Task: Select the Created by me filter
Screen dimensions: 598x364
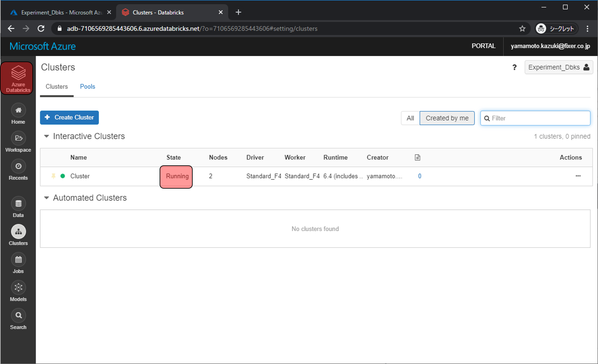Action: pyautogui.click(x=447, y=118)
